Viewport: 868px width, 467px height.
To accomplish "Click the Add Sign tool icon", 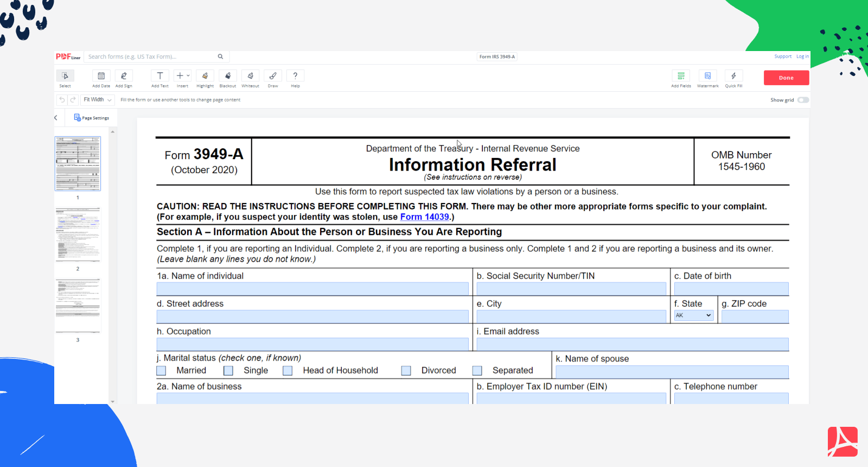I will (124, 76).
